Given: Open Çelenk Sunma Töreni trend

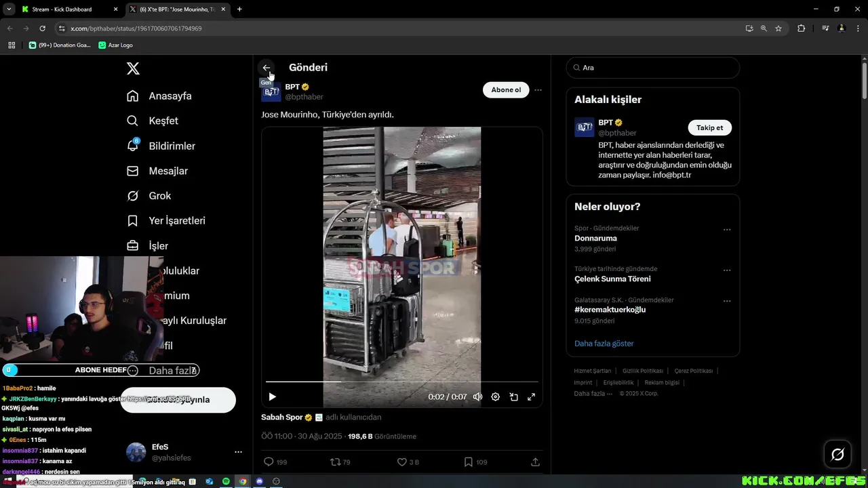Looking at the screenshot, I should (612, 279).
